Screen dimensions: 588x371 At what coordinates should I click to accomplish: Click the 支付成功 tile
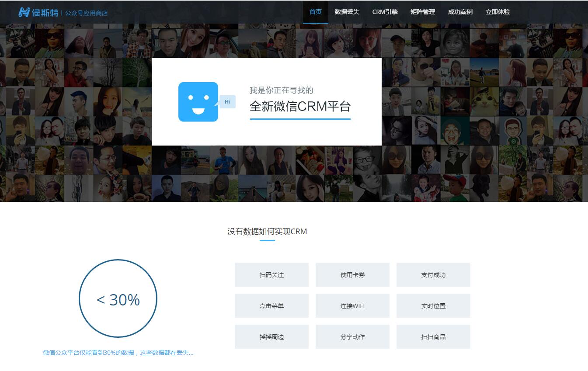(433, 275)
